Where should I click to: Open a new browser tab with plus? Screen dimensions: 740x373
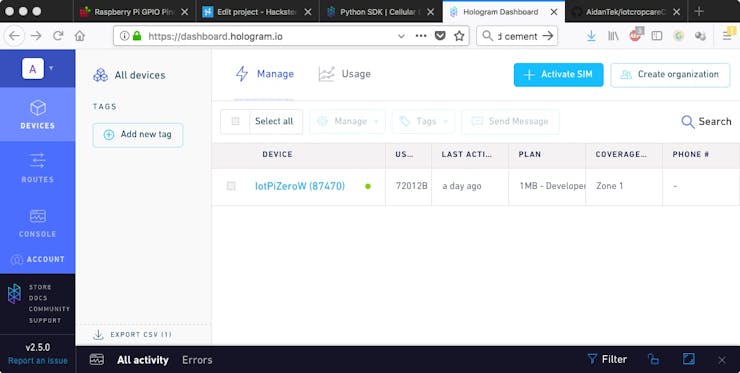click(699, 12)
